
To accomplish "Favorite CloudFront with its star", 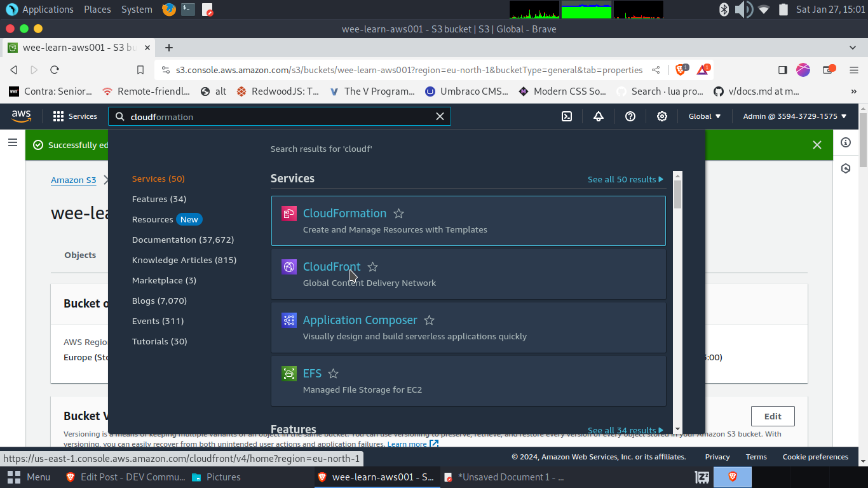I will (373, 267).
